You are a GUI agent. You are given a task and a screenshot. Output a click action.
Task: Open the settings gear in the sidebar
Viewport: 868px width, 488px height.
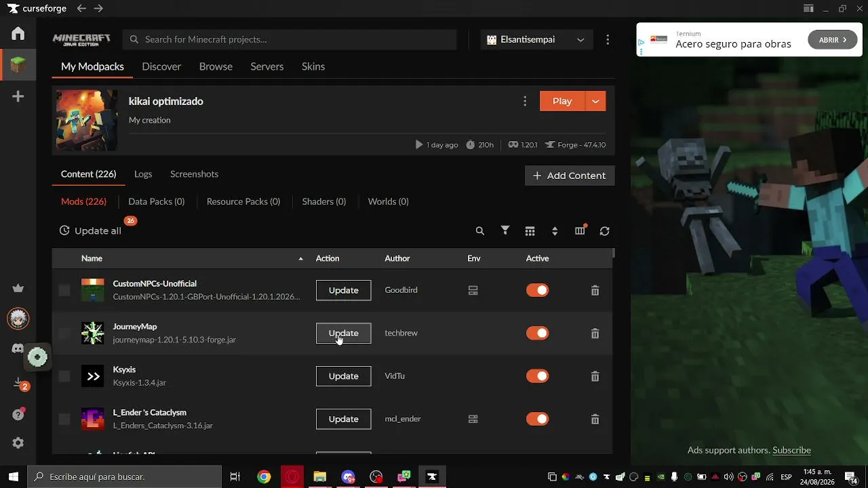18,443
